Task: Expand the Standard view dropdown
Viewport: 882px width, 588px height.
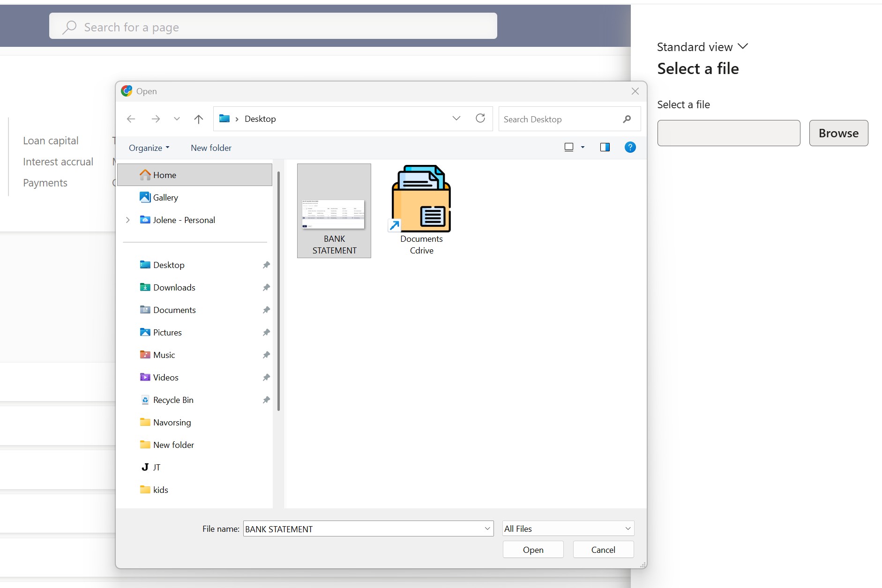Action: coord(702,47)
